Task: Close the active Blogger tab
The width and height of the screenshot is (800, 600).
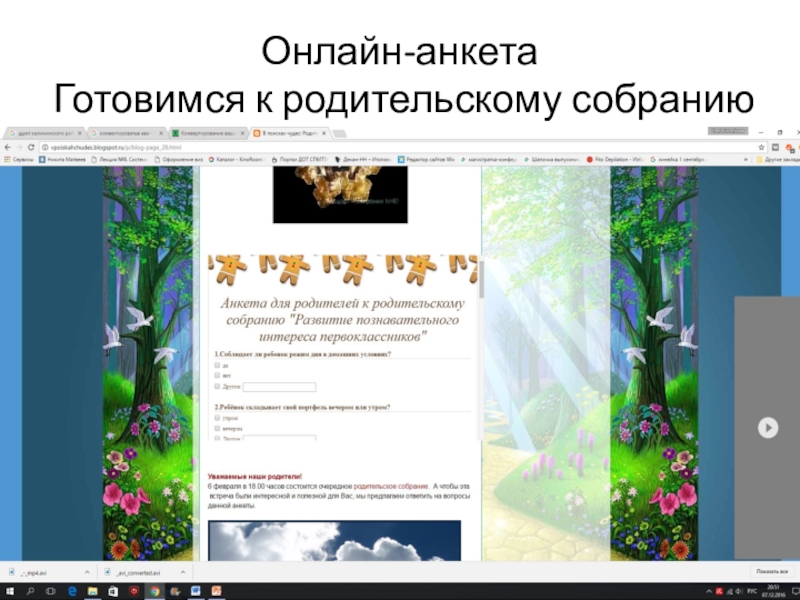Action: click(x=324, y=134)
